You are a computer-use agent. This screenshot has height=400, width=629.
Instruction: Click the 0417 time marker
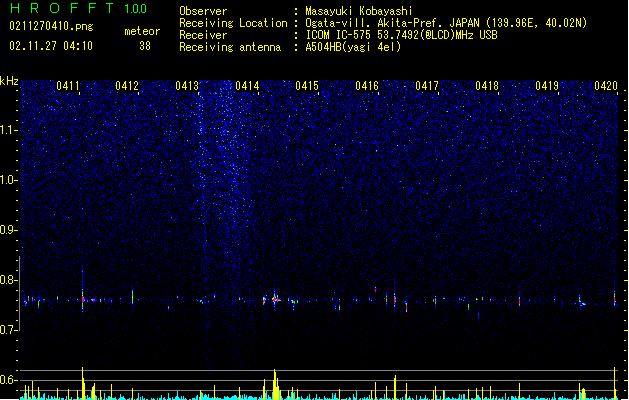point(427,86)
